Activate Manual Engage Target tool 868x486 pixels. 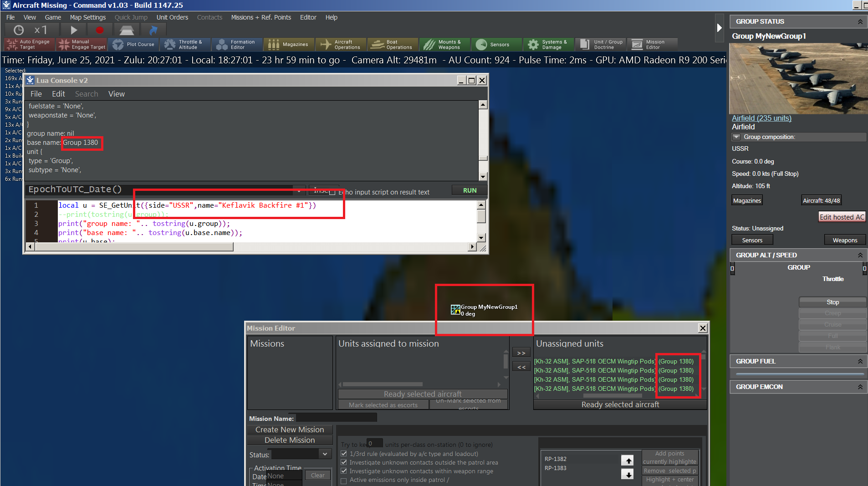(82, 44)
